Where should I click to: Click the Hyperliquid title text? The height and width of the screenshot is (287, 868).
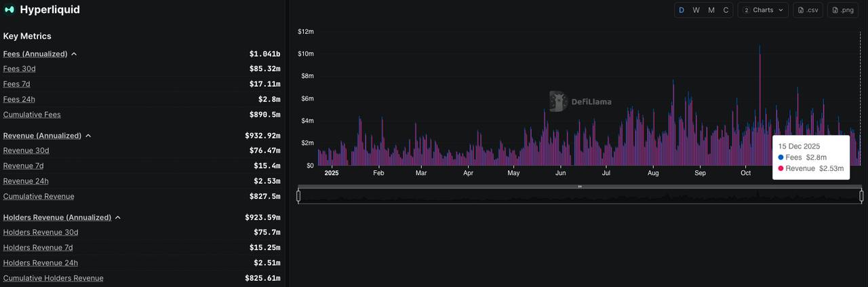coord(50,9)
